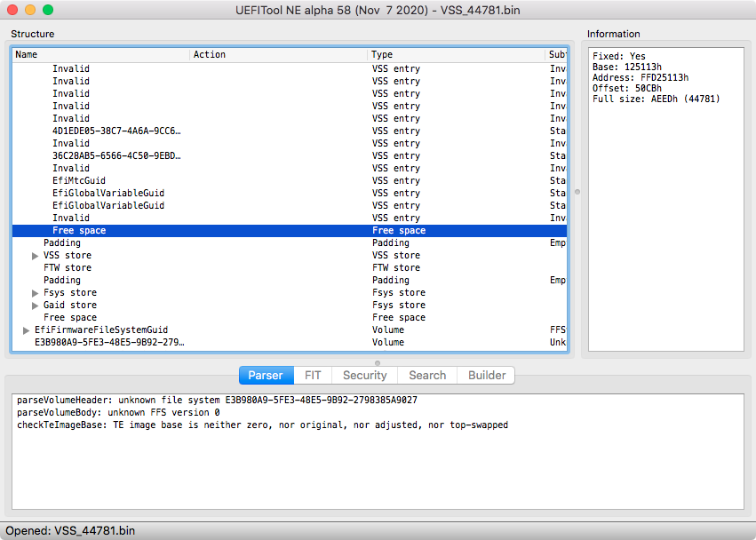Click the Type column header
This screenshot has height=540, width=756.
pos(456,54)
